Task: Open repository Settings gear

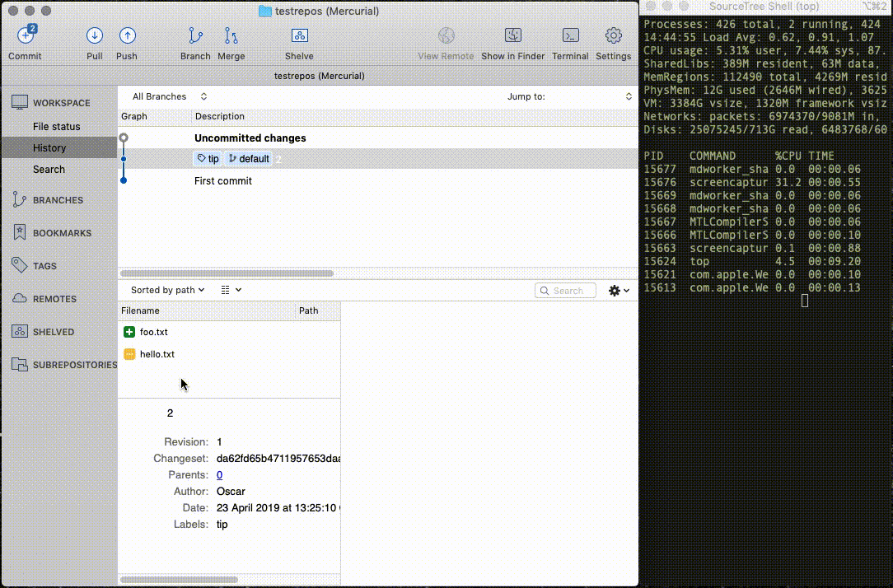Action: click(614, 35)
